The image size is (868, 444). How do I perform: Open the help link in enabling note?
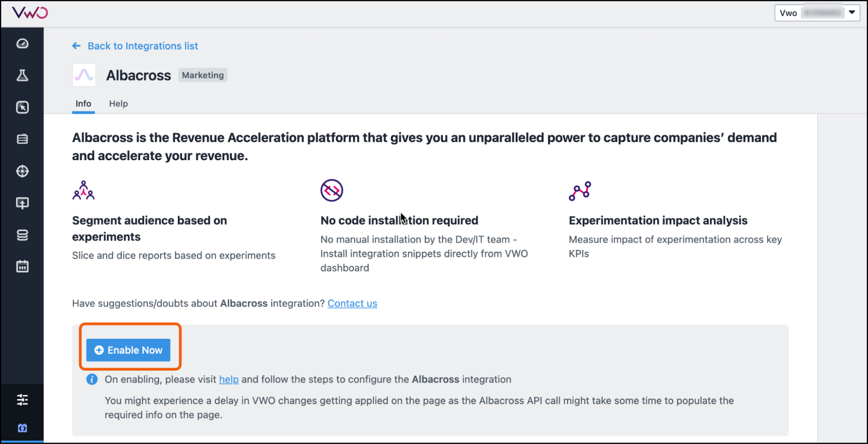tap(229, 379)
